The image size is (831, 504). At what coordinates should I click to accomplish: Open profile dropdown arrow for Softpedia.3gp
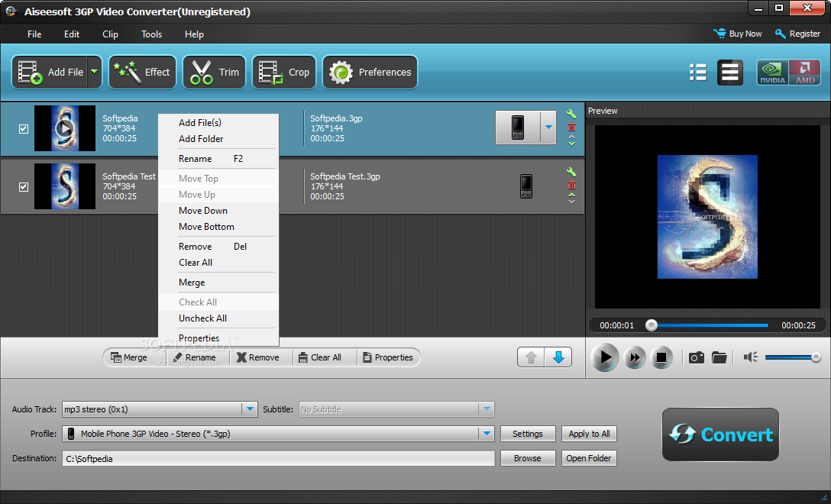pyautogui.click(x=548, y=128)
